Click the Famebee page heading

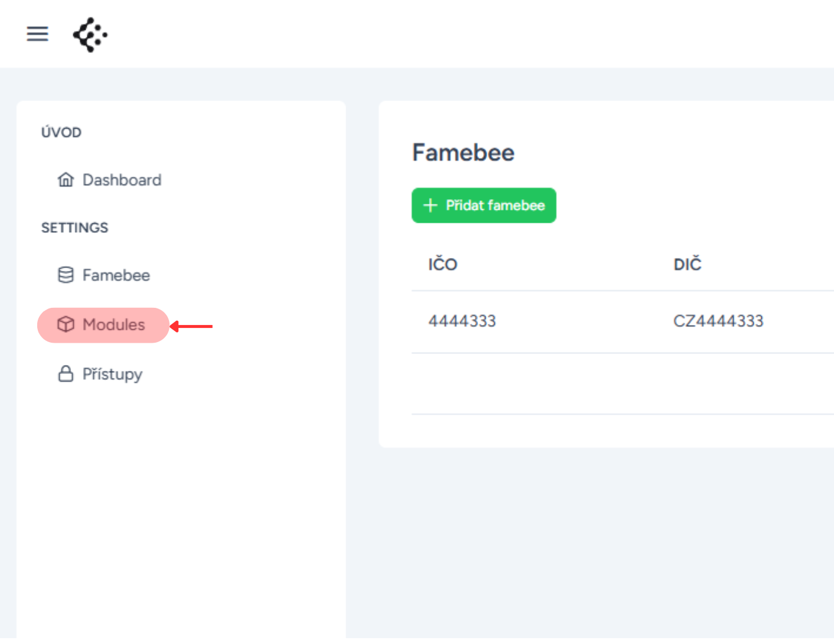463,152
